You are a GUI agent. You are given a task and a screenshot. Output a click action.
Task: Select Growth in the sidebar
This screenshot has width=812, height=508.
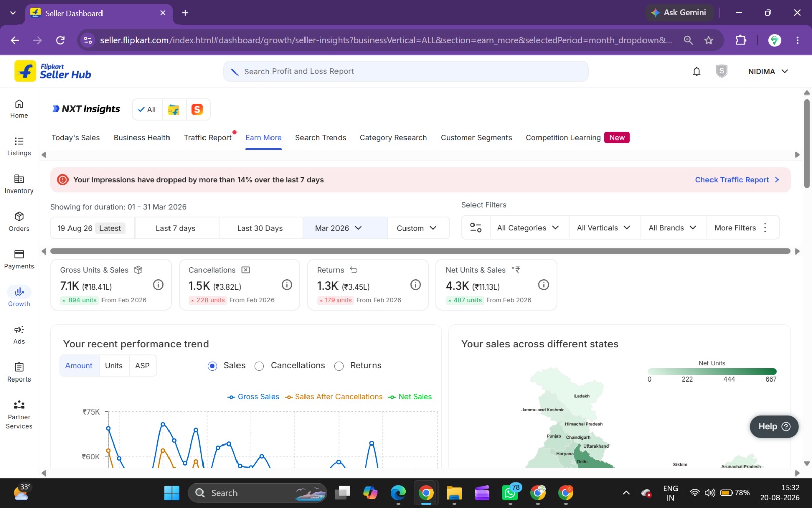tap(19, 297)
